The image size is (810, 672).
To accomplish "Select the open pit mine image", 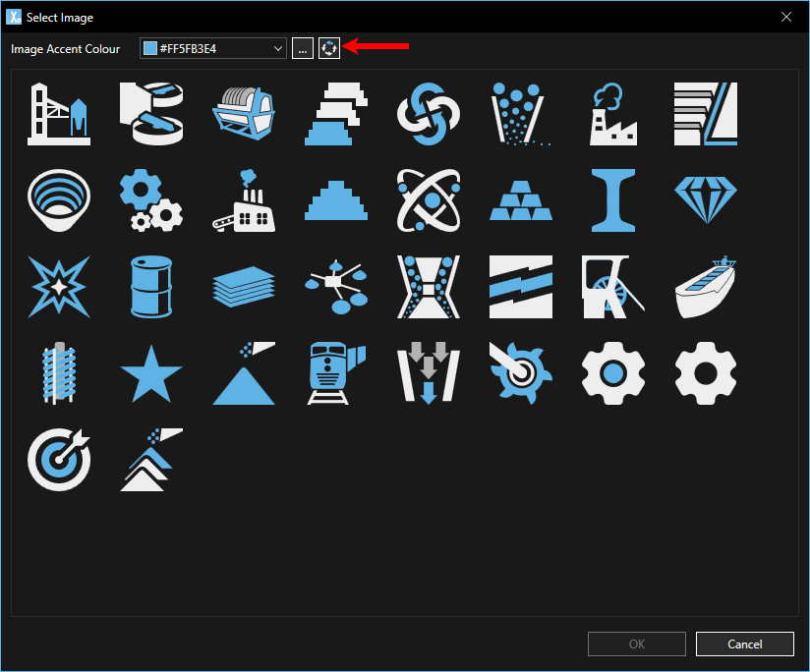I will click(x=59, y=200).
